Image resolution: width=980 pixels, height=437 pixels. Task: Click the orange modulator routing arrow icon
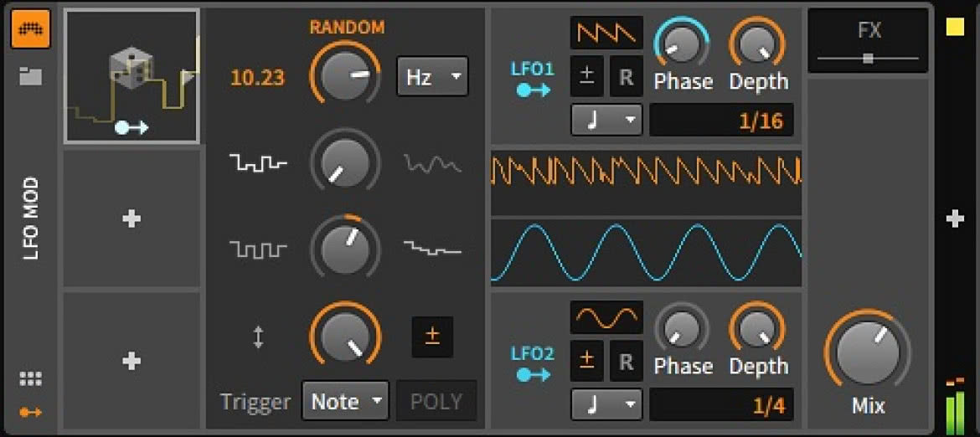point(31,413)
